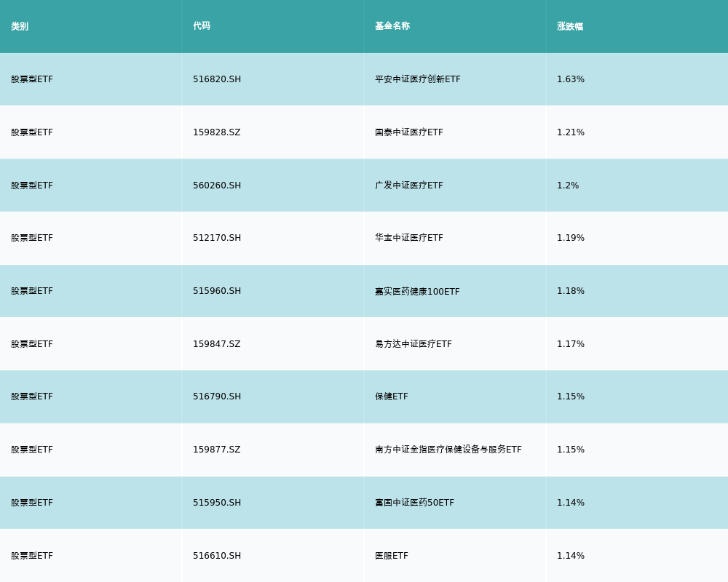The height and width of the screenshot is (582, 728).
Task: Select code 159877.SZ
Action: tap(217, 450)
